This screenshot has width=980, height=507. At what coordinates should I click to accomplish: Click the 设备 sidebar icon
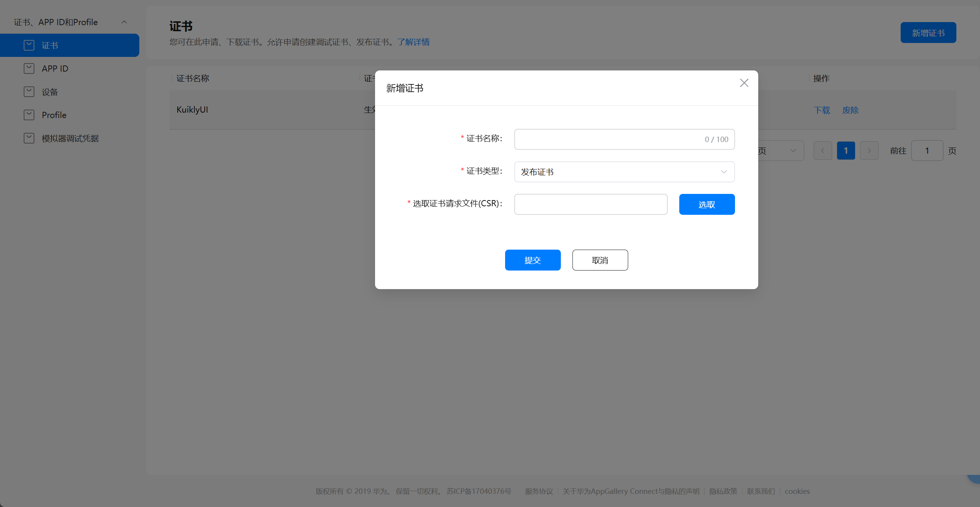pyautogui.click(x=29, y=92)
